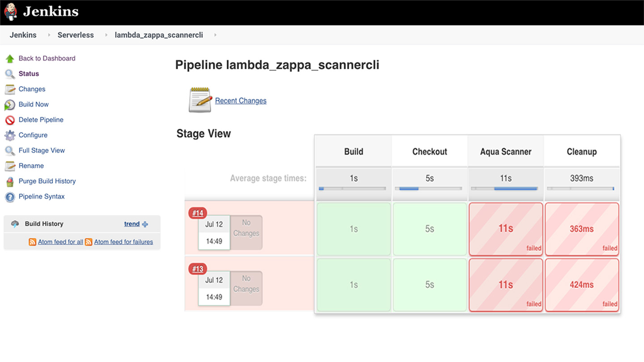
Task: Click Checkout stage 5s cell for build #13
Action: (x=430, y=285)
